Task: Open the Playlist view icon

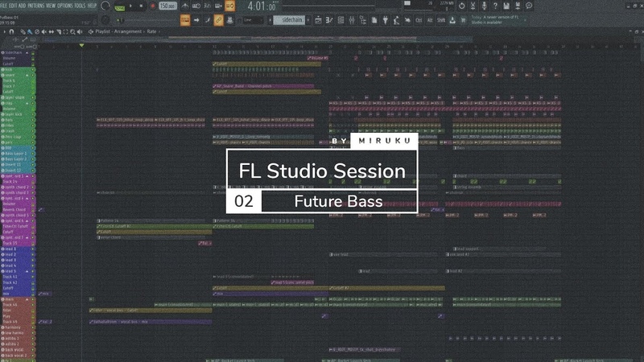Action: point(318,20)
